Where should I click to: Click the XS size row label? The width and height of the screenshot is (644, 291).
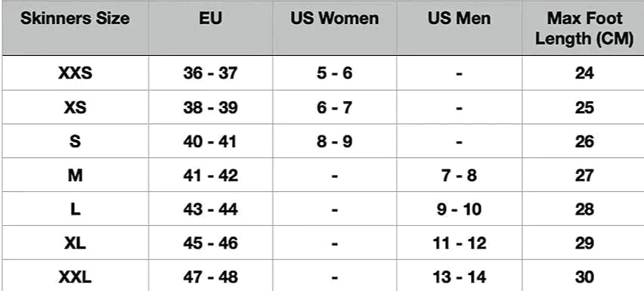75,107
